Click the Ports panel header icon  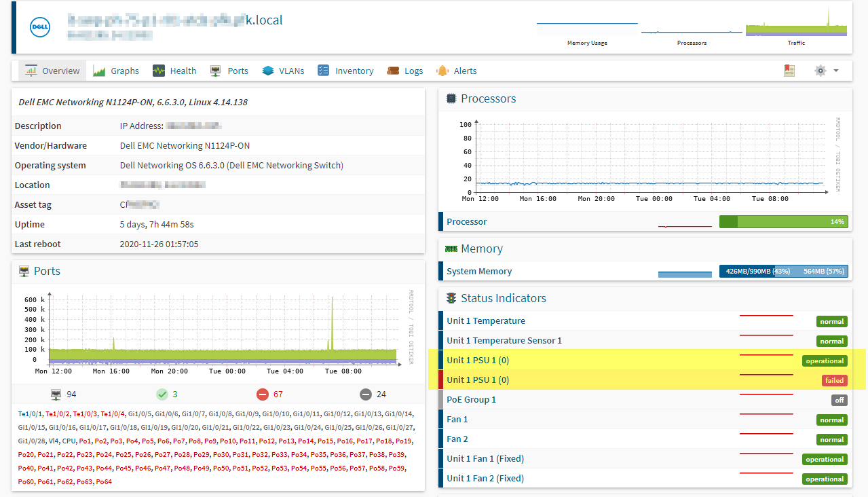coord(24,271)
